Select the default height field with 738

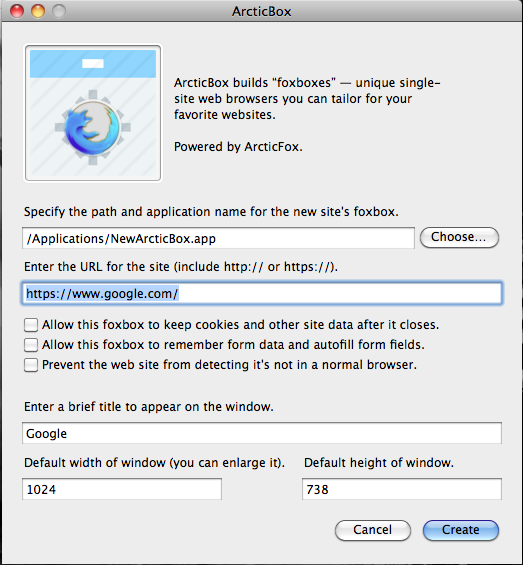(x=402, y=489)
